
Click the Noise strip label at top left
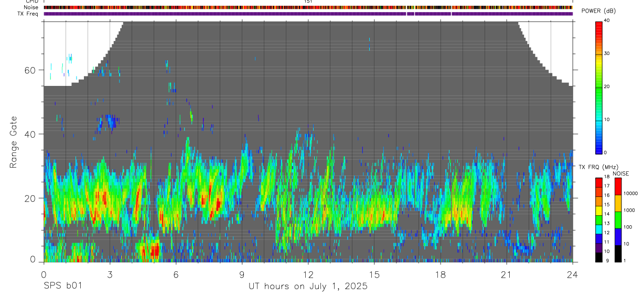pos(31,7)
